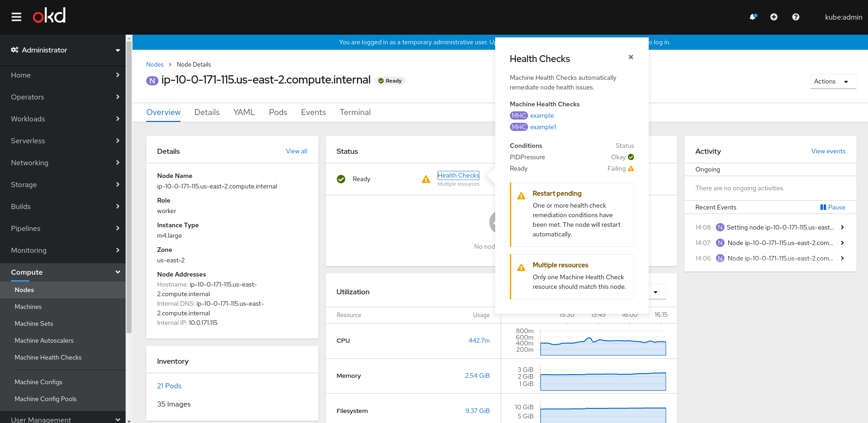The height and width of the screenshot is (423, 868).
Task: Click the Restart pending warning icon
Action: click(521, 196)
